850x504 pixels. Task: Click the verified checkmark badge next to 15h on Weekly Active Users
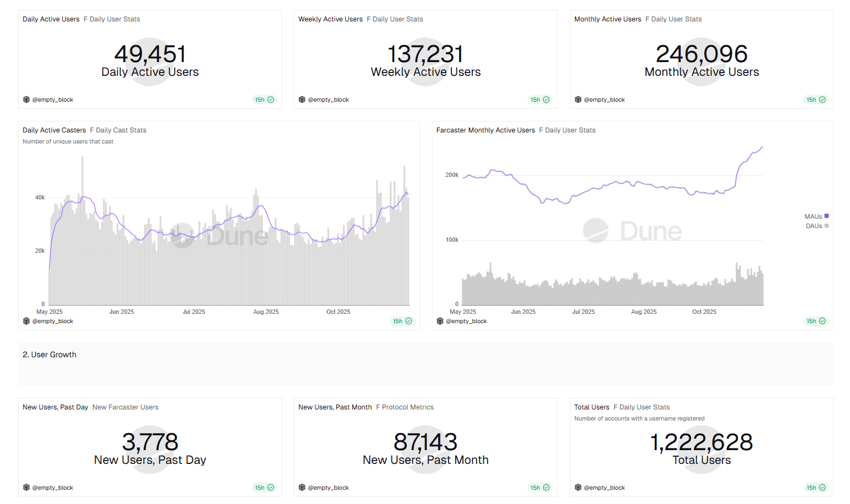coord(546,99)
